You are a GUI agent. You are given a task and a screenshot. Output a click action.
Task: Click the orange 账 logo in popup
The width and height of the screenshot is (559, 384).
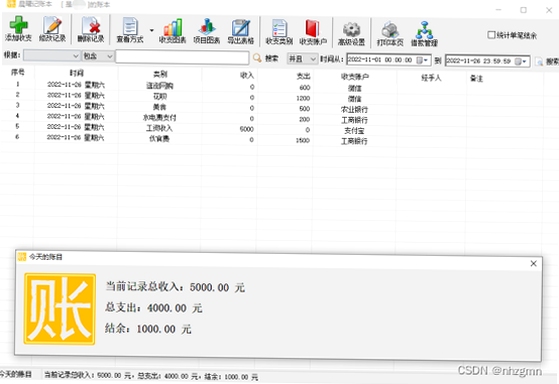coord(60,309)
